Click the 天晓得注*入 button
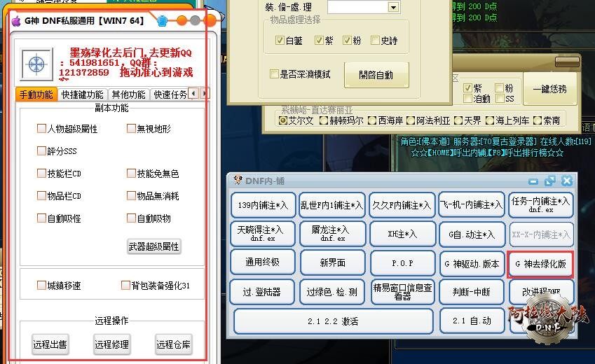The height and width of the screenshot is (364, 595). pos(263,234)
